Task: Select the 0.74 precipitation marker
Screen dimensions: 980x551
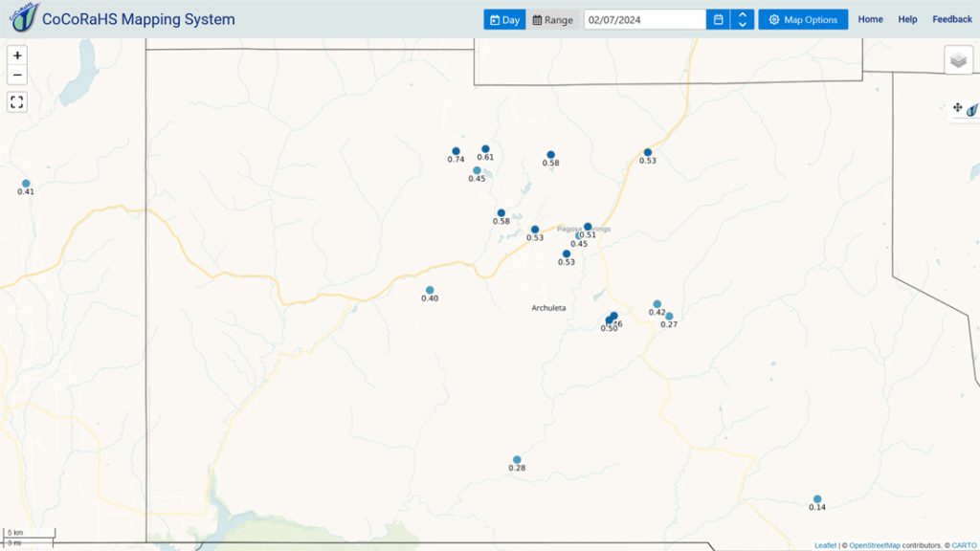Action: [457, 151]
